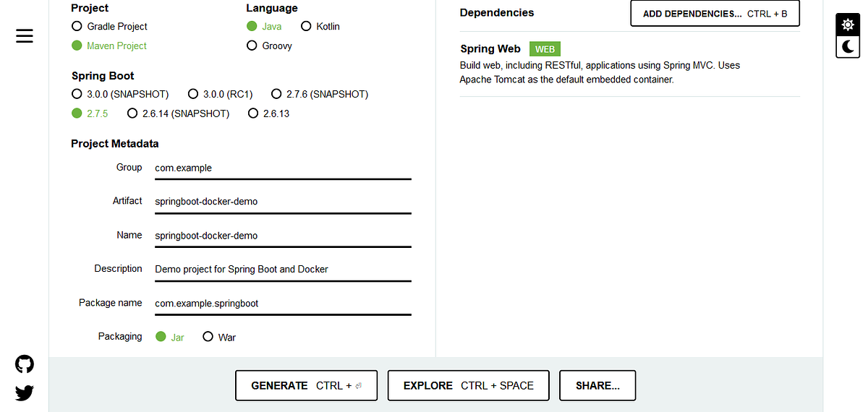Click the Artifact input field

point(283,202)
